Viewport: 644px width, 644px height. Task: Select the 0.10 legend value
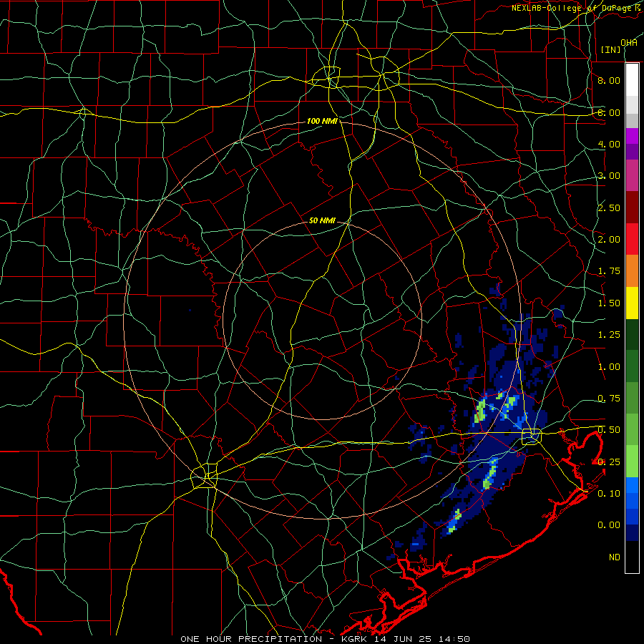point(609,493)
